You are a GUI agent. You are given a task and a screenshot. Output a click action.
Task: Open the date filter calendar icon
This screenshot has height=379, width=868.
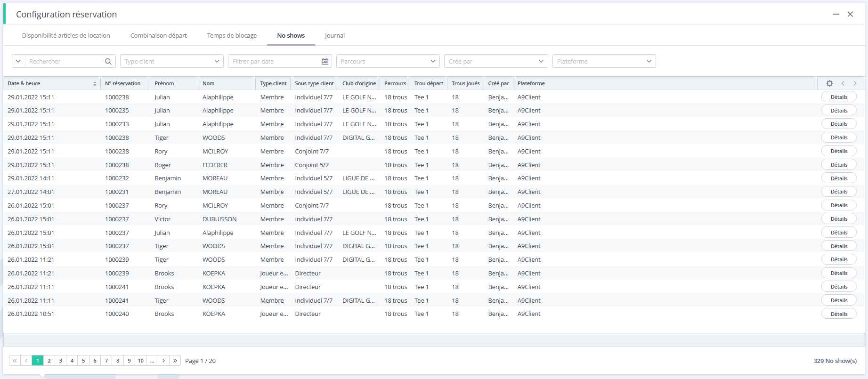click(325, 61)
